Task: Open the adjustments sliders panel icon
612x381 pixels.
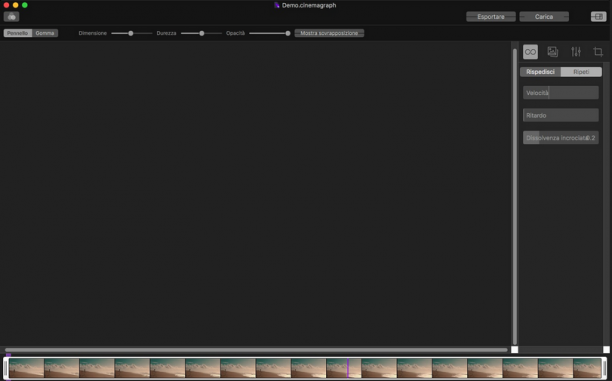Action: 576,52
